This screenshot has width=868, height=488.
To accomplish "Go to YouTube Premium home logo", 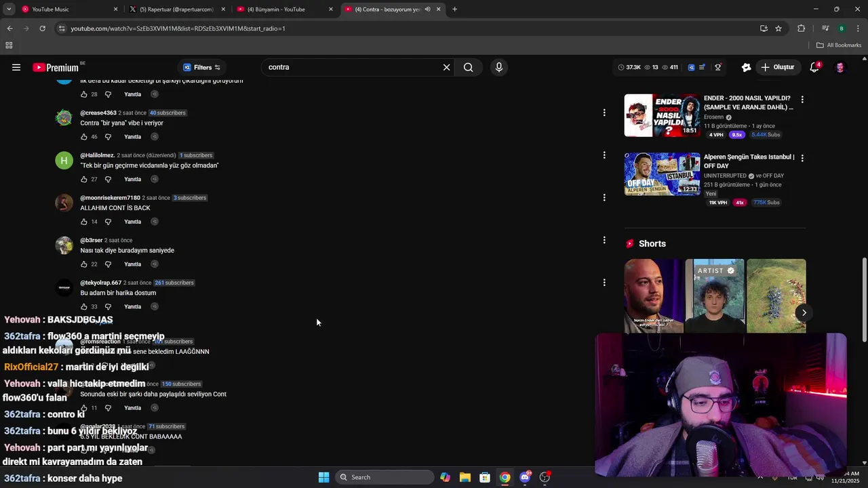I will 56,67.
